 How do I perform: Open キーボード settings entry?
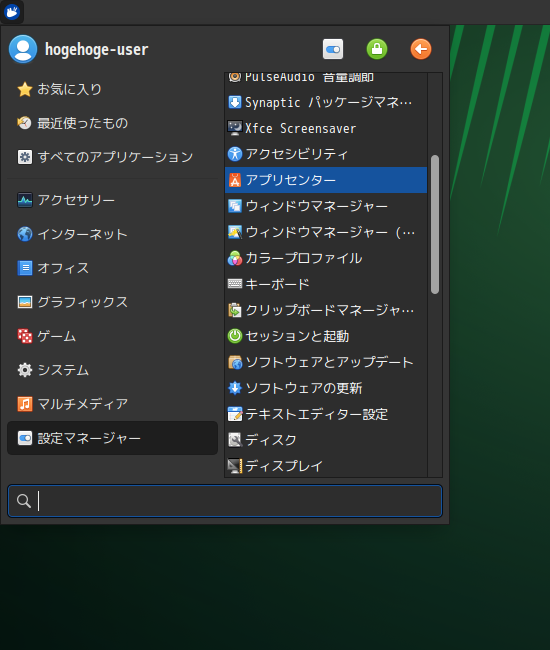(326, 284)
